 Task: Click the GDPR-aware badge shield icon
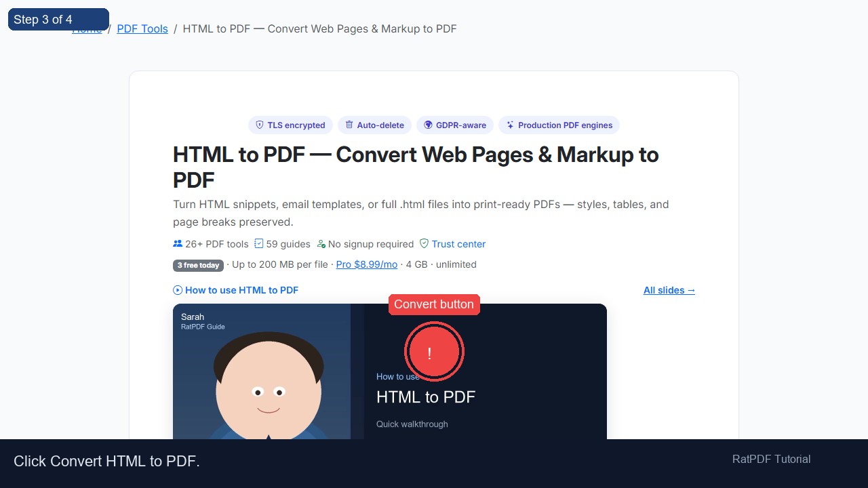tap(428, 125)
